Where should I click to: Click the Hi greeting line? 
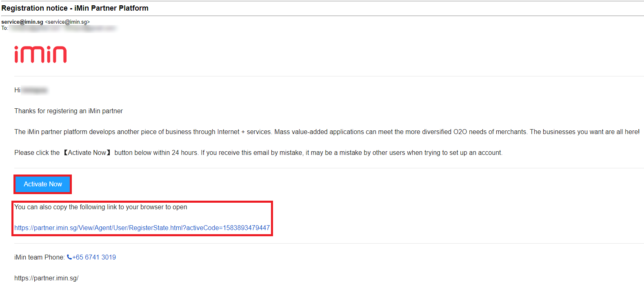pyautogui.click(x=31, y=90)
